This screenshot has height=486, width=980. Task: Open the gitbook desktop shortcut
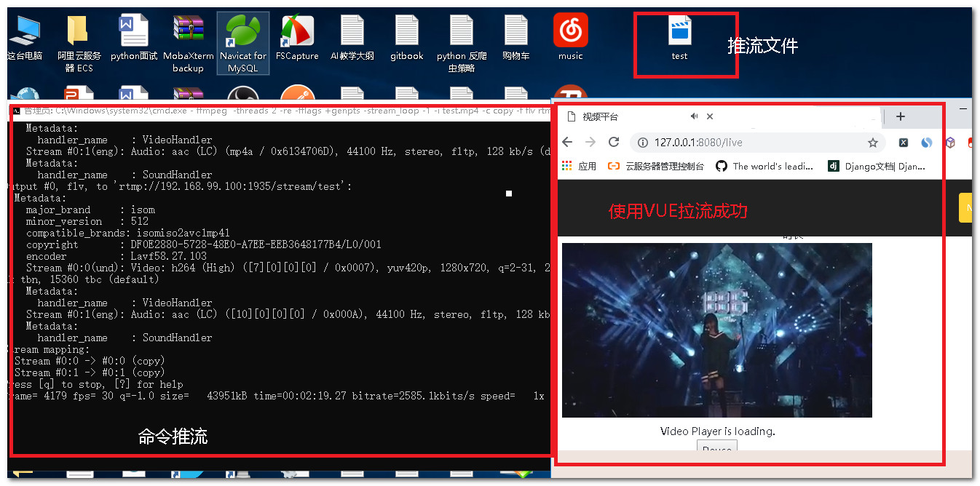tap(406, 33)
